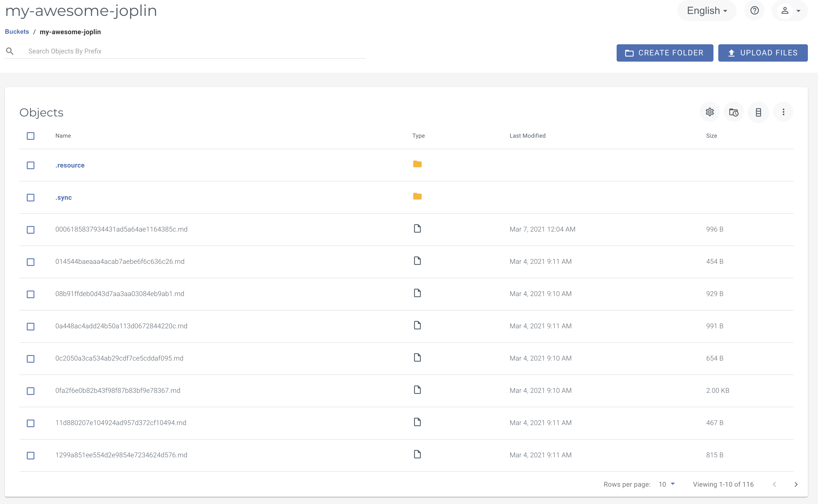
Task: Click file icon for 0006185837934431ad5a64ae1164385c.md
Action: pyautogui.click(x=417, y=229)
